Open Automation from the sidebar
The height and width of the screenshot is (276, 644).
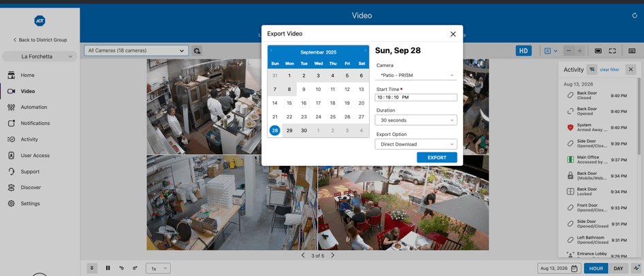pos(33,107)
